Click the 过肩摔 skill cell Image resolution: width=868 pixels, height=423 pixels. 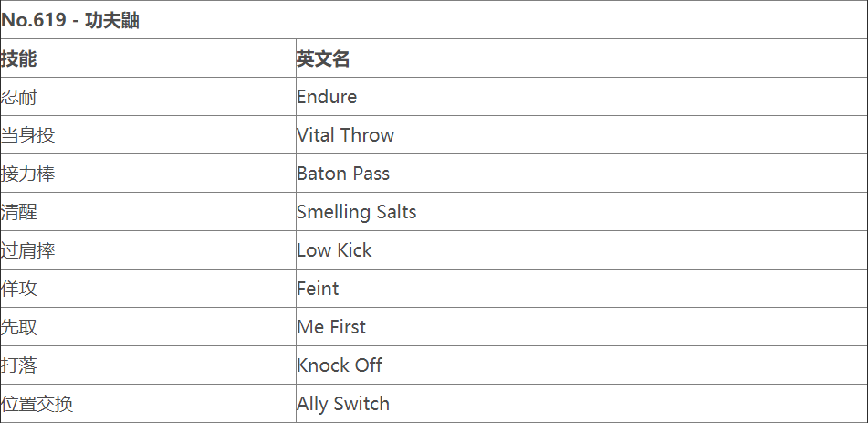[28, 250]
